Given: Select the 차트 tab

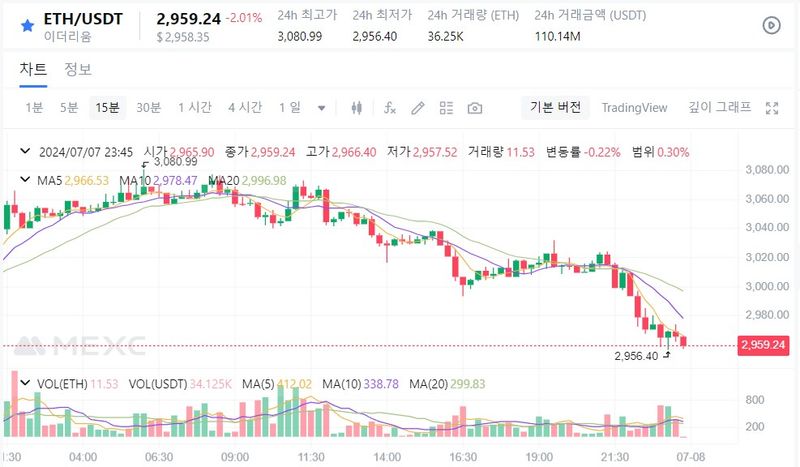Looking at the screenshot, I should click(x=33, y=69).
